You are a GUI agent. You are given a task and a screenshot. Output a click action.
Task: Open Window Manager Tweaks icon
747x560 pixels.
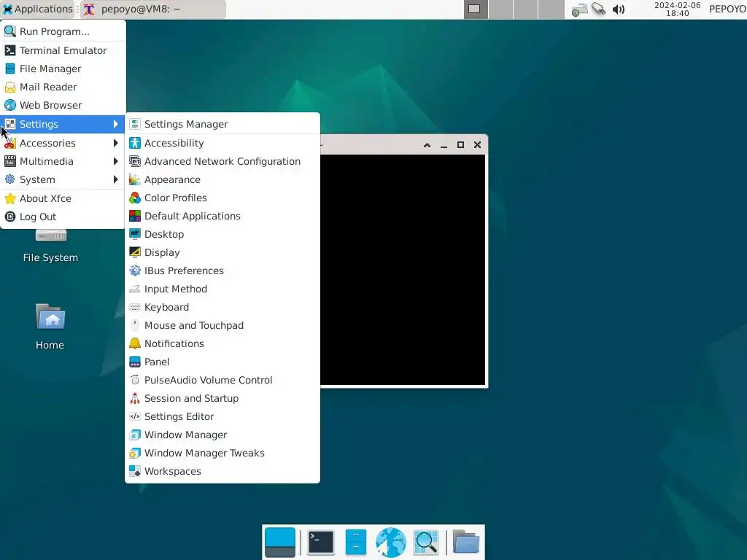[135, 453]
